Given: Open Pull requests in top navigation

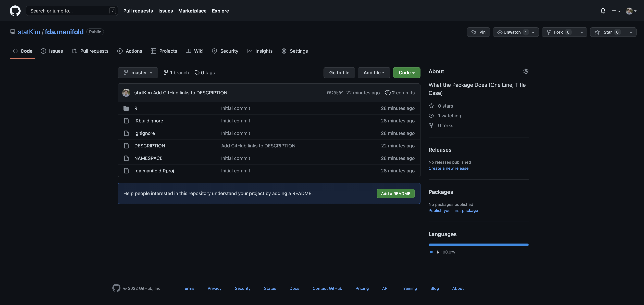Looking at the screenshot, I should tap(138, 11).
